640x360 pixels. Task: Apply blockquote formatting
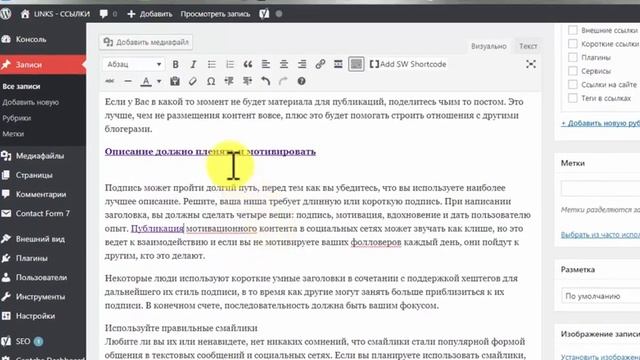(x=248, y=64)
